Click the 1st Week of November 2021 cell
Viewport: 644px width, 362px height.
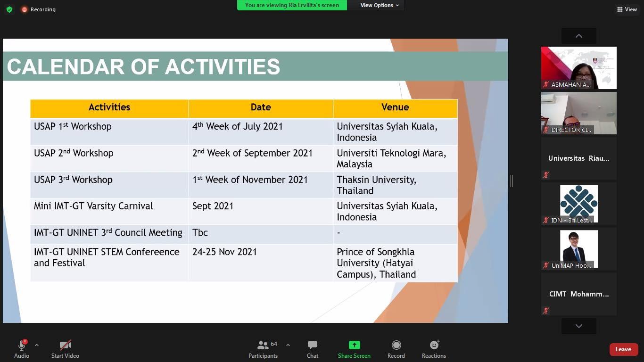(x=261, y=185)
